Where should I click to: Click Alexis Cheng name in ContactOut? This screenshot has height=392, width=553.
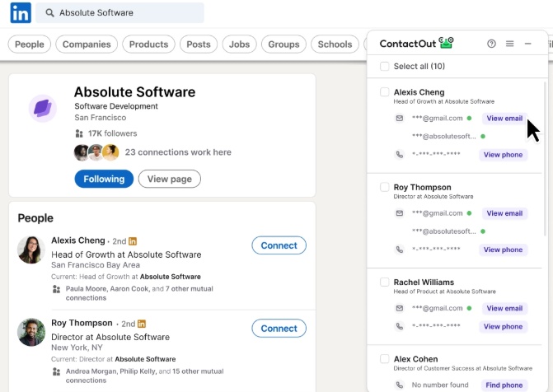[x=419, y=92]
